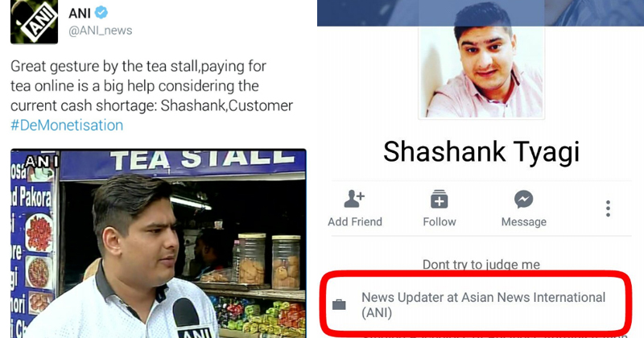Click the "Dont try to judge me" bio
644x338 pixels.
481,265
